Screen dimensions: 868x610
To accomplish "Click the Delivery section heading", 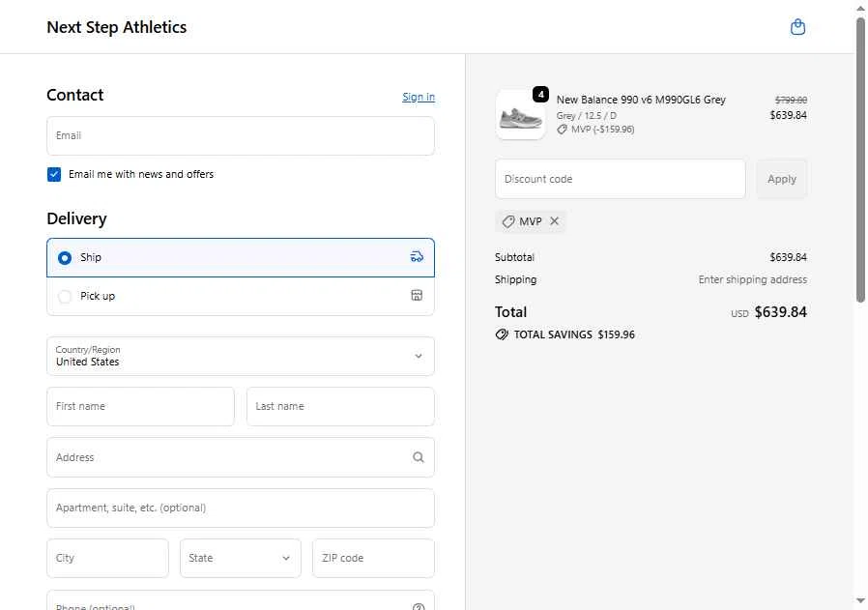I will [x=77, y=218].
